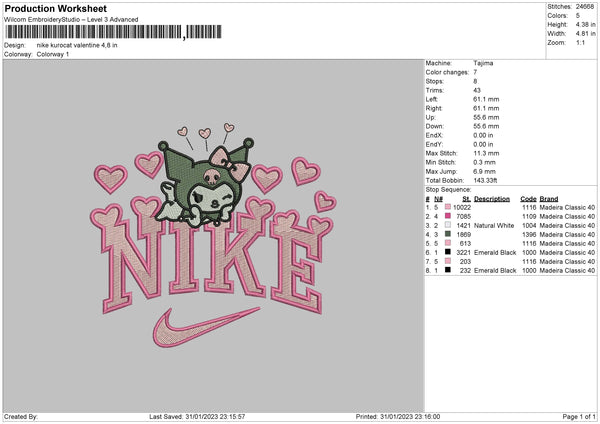Click the pink swatch in stop 7
Screen dimensions: 600x424
448,261
